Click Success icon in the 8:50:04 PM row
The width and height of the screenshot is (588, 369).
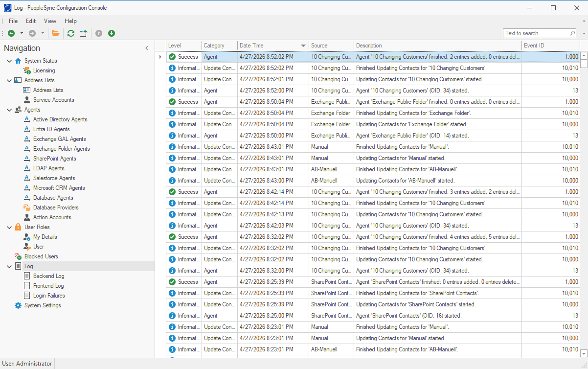[172, 102]
